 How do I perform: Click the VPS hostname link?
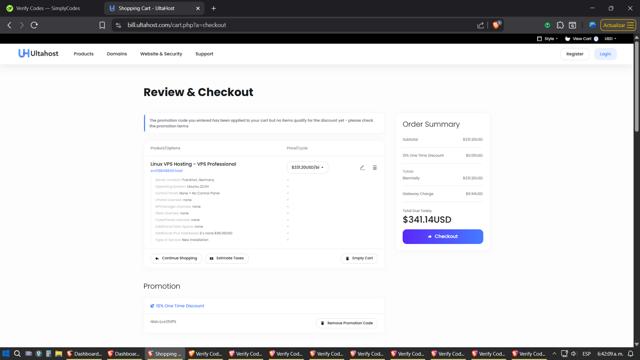[x=167, y=171]
